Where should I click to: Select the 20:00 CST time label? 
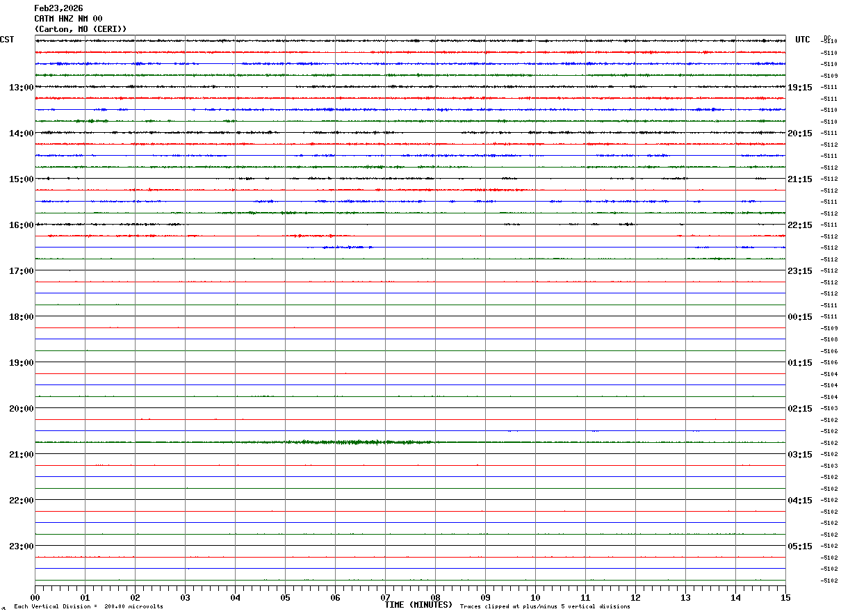tap(21, 409)
